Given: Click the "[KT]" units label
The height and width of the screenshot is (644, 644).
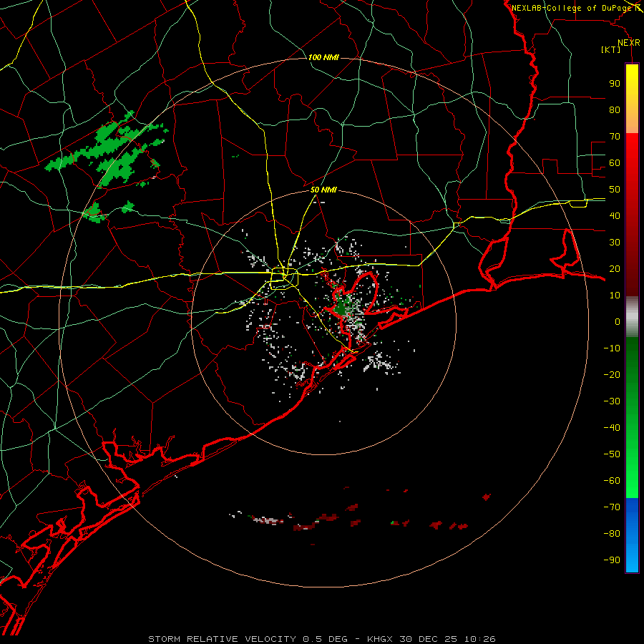Looking at the screenshot, I should (x=611, y=49).
